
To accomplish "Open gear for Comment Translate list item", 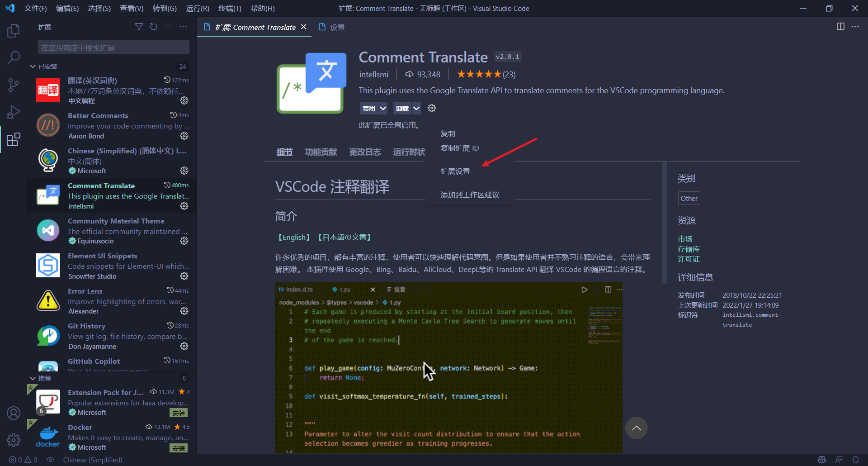I will [x=184, y=206].
